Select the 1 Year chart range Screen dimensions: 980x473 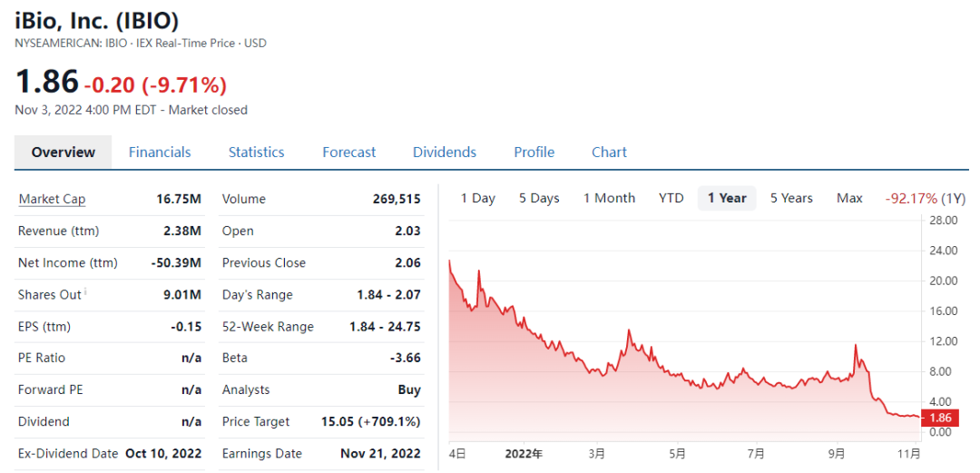click(x=727, y=198)
